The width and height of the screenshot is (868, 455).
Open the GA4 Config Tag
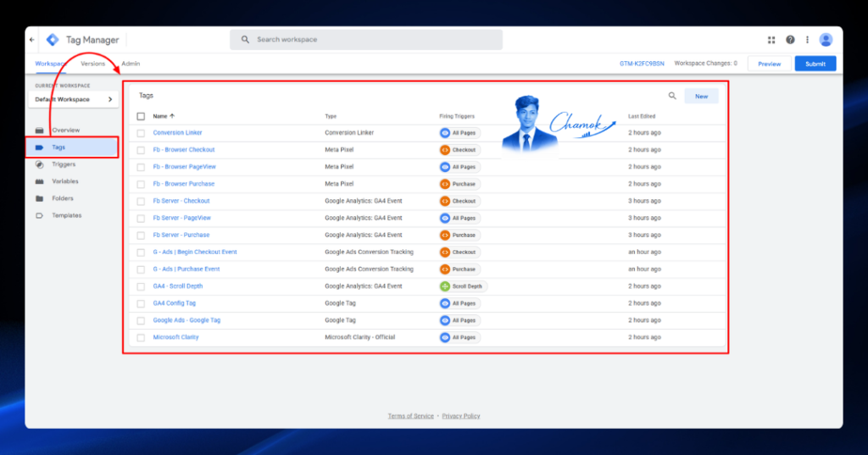pyautogui.click(x=174, y=303)
